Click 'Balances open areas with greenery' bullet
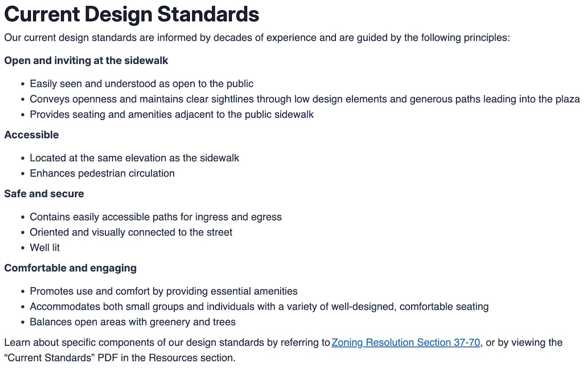The width and height of the screenshot is (588, 374). point(133,322)
